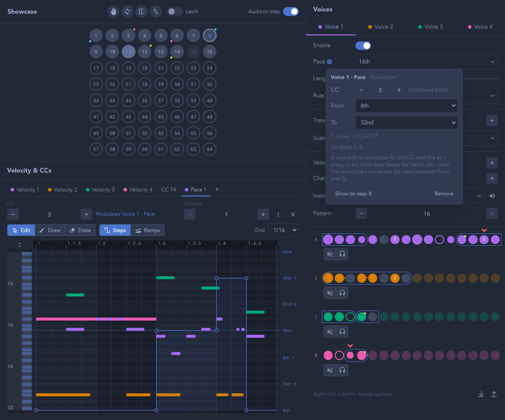Select Steps mode
This screenshot has width=505, height=420.
pos(115,230)
